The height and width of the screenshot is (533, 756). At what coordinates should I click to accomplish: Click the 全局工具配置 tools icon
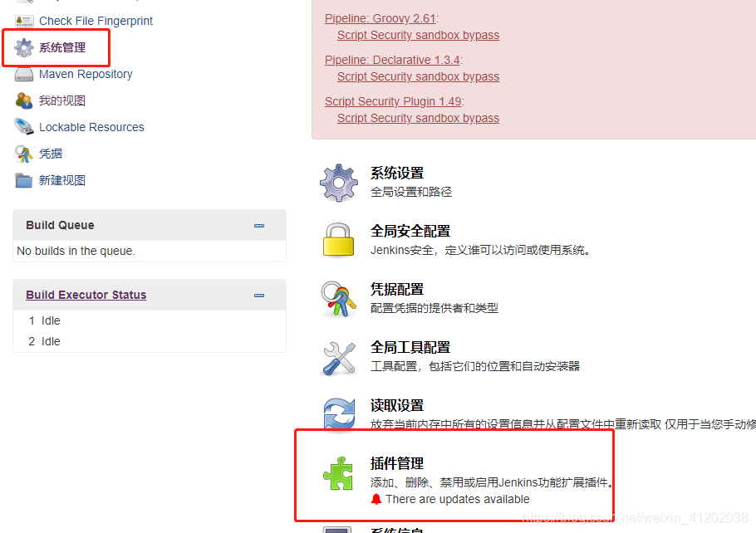[338, 358]
